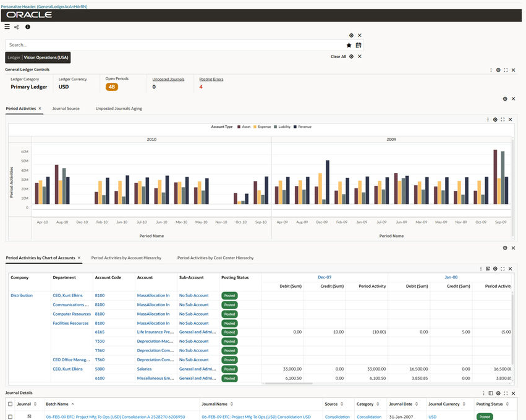The width and height of the screenshot is (526, 420).
Task: Sort by Journal Date column arrows
Action: pyautogui.click(x=417, y=404)
